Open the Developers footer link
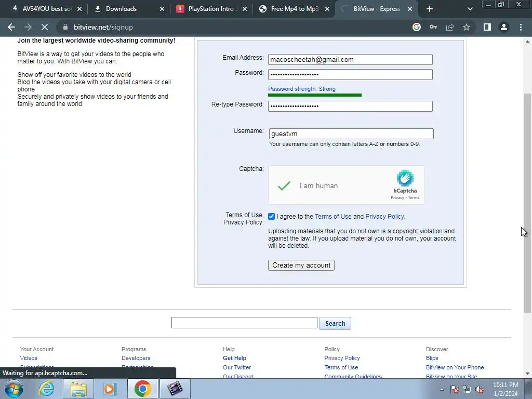The height and width of the screenshot is (399, 532). click(136, 358)
